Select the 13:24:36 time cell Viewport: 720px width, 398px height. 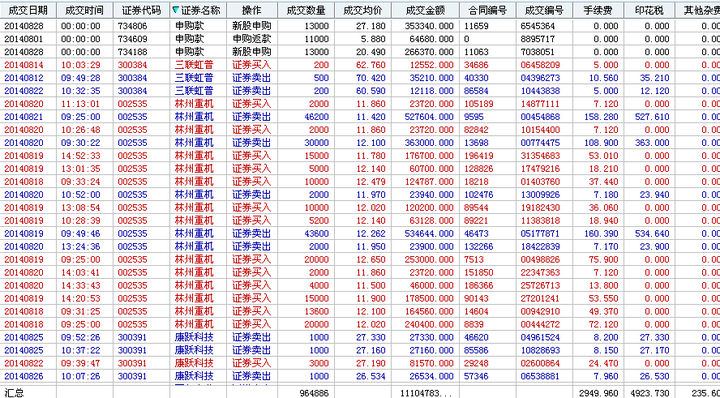(x=80, y=247)
